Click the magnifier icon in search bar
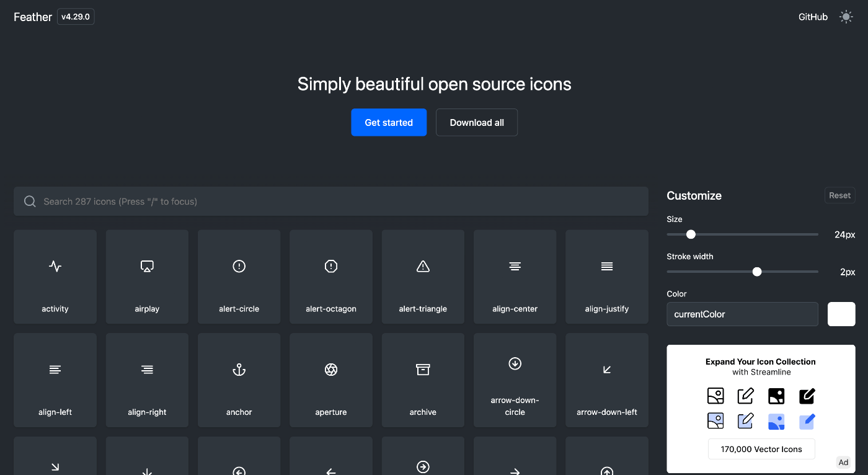868x475 pixels. click(x=30, y=202)
